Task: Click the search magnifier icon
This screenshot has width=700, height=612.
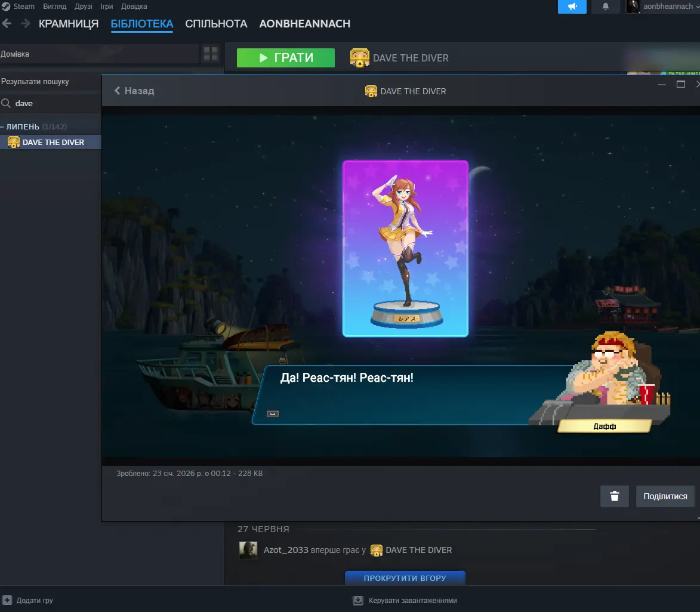Action: [6, 104]
